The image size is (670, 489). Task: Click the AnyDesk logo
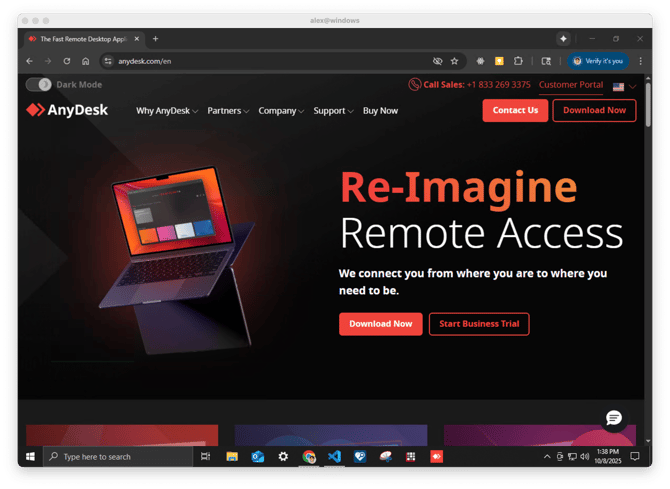point(67,110)
